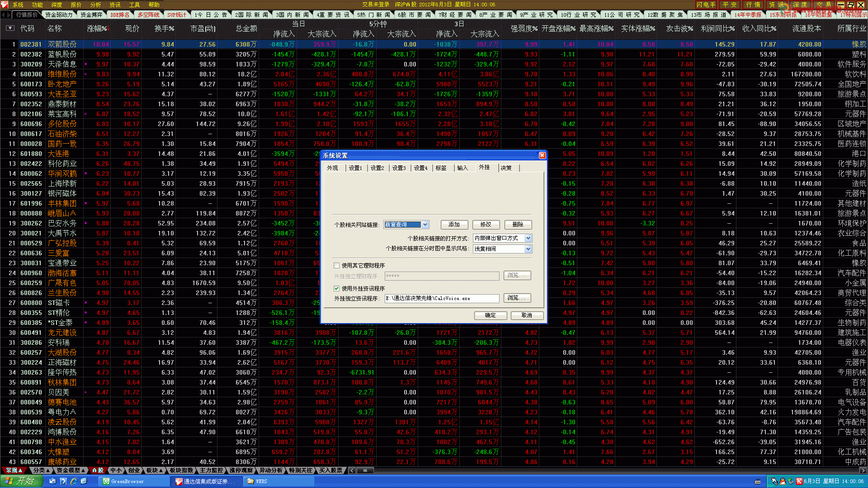Select 买入股票 bottom tab
The height and width of the screenshot is (488, 868).
click(331, 470)
